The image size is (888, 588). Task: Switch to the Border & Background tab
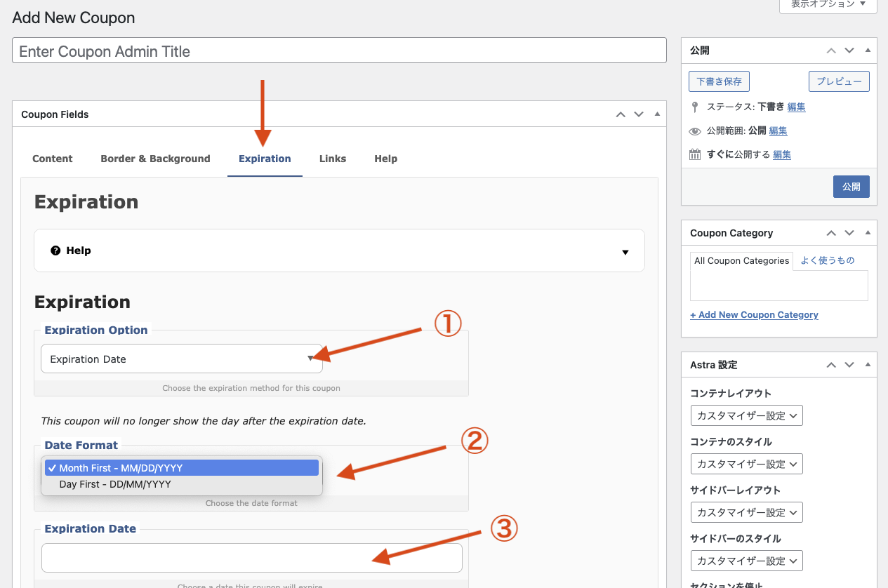click(155, 159)
